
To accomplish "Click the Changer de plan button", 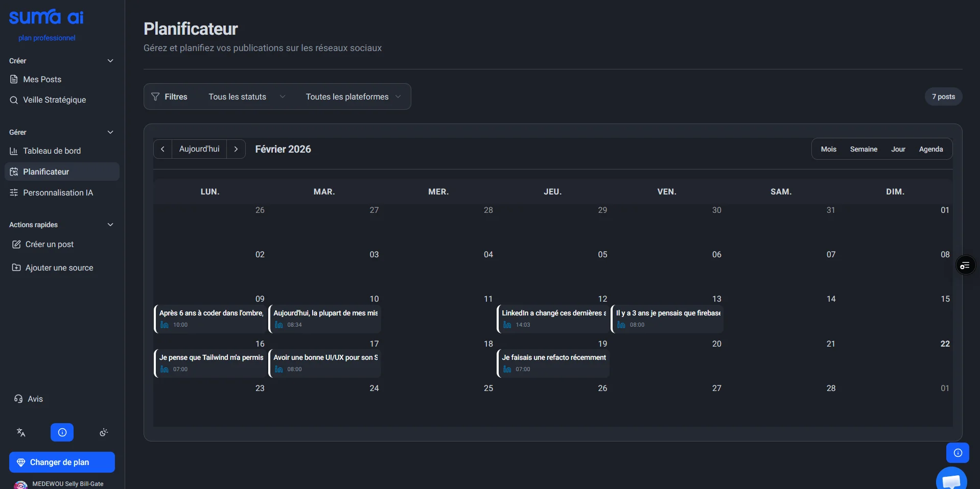I will point(62,462).
